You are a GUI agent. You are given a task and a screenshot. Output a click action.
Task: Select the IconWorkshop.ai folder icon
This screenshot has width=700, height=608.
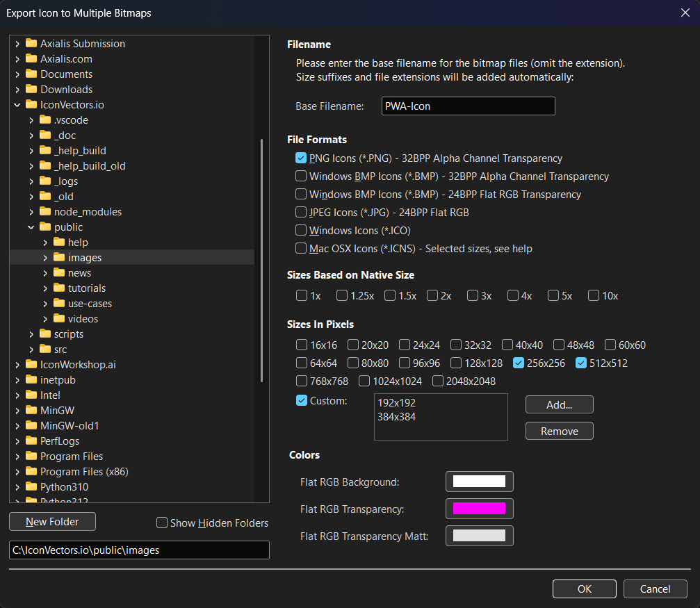(x=31, y=365)
